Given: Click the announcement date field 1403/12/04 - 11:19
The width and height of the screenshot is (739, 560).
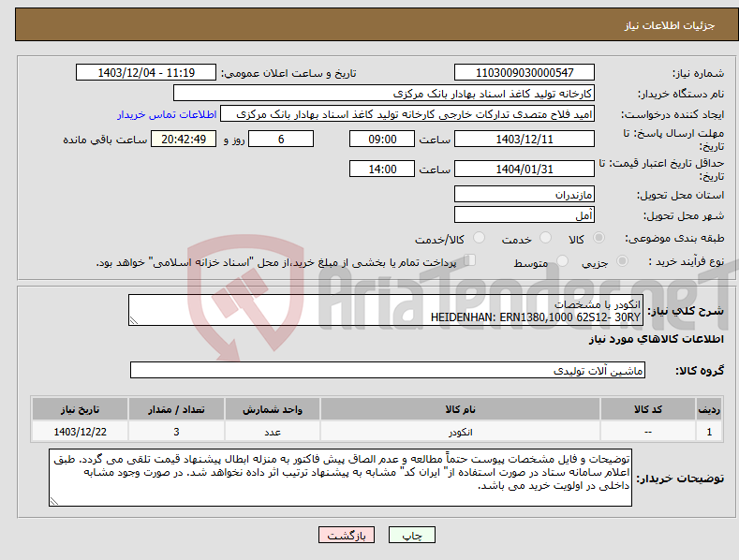Looking at the screenshot, I should click(146, 73).
